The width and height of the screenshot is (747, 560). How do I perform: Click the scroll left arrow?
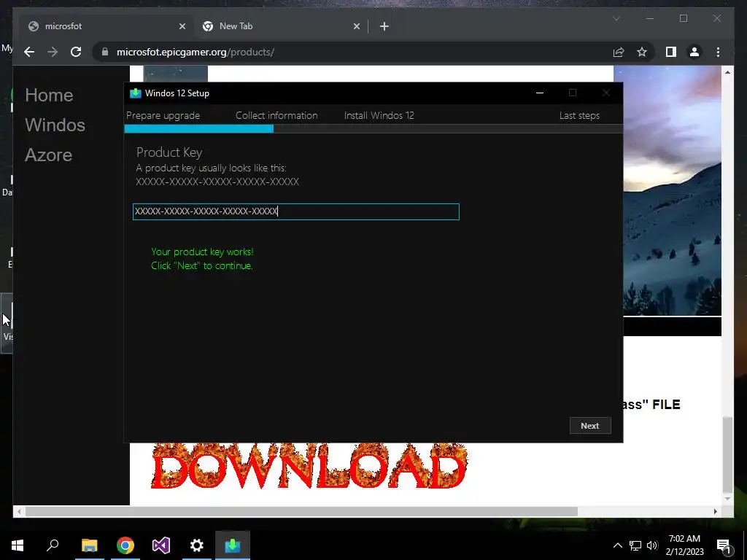(18, 511)
